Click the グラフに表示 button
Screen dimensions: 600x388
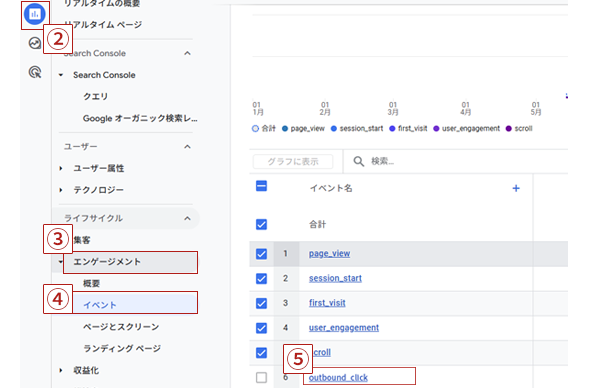[293, 161]
